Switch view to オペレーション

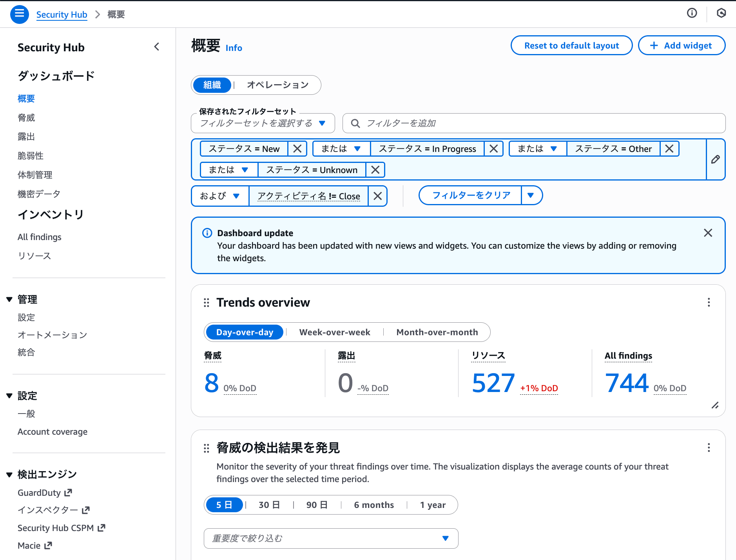coord(277,85)
